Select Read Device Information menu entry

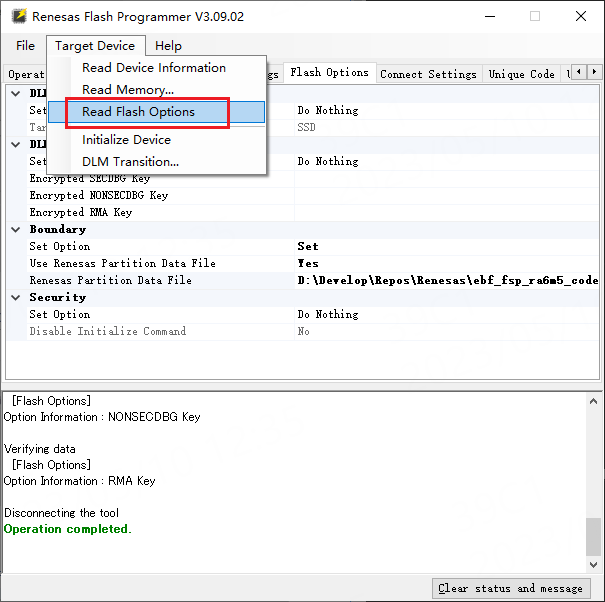pos(154,68)
